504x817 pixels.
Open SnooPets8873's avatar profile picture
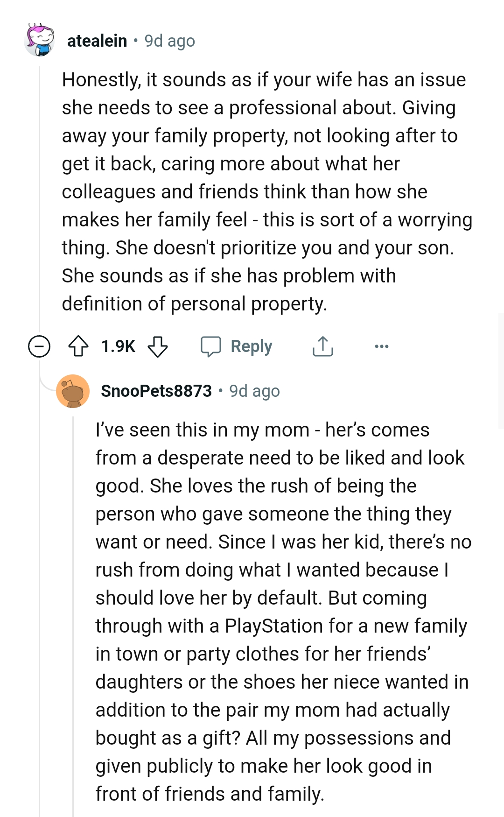[73, 391]
